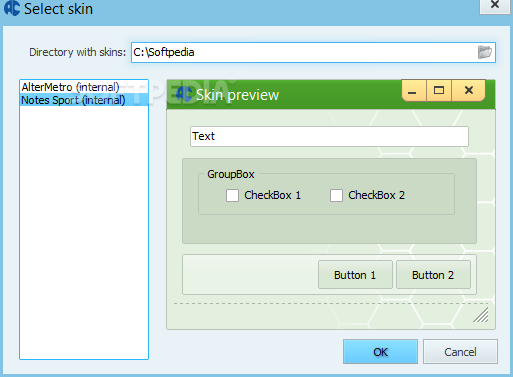This screenshot has width=513, height=377.
Task: Click the GroupBox label
Action: pos(231,174)
